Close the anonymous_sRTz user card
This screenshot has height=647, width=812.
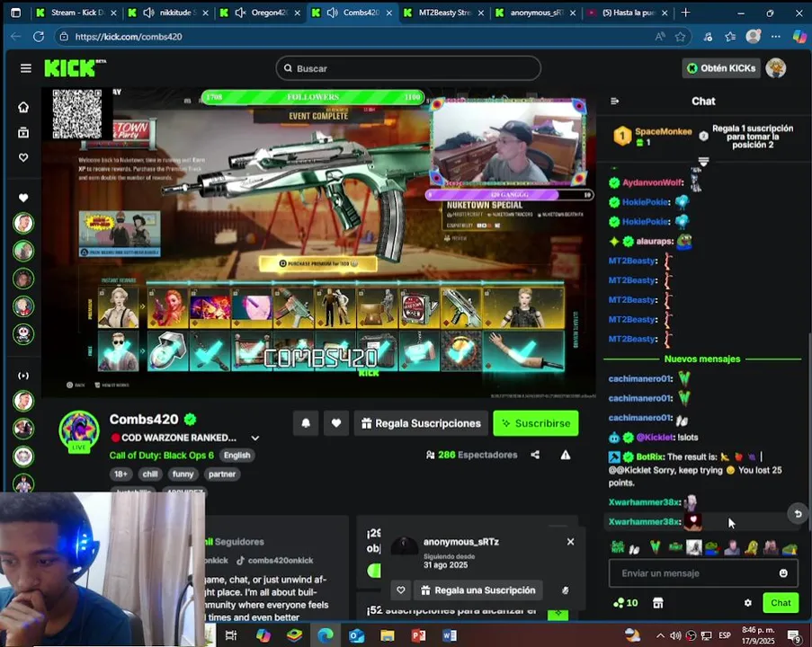pos(570,541)
